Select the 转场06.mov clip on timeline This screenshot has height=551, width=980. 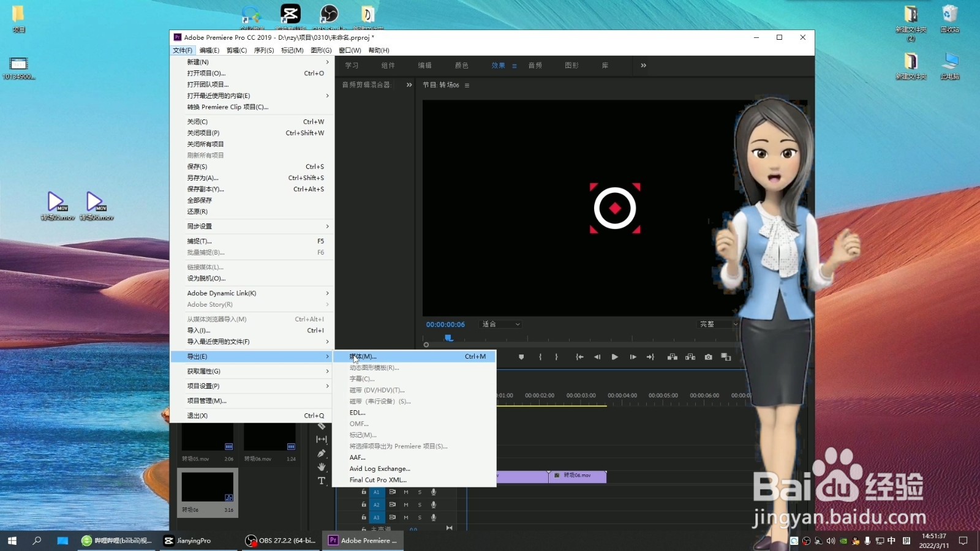(578, 476)
